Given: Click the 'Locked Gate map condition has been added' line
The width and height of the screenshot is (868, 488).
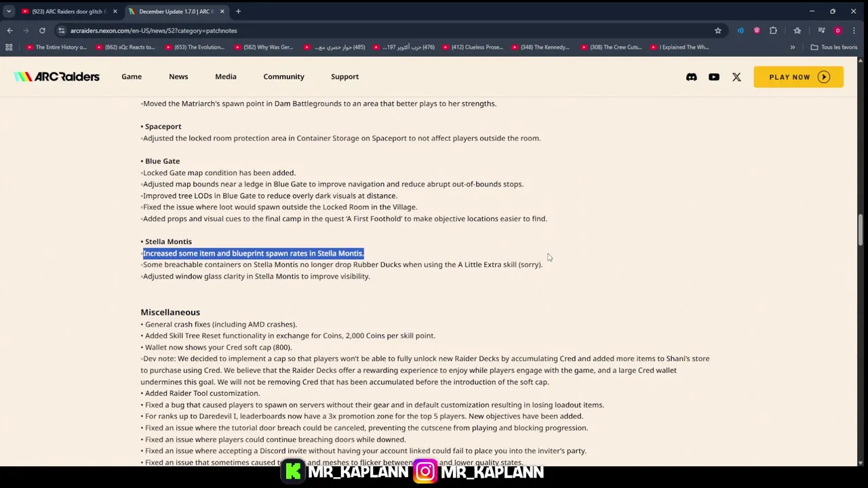Looking at the screenshot, I should pos(218,173).
